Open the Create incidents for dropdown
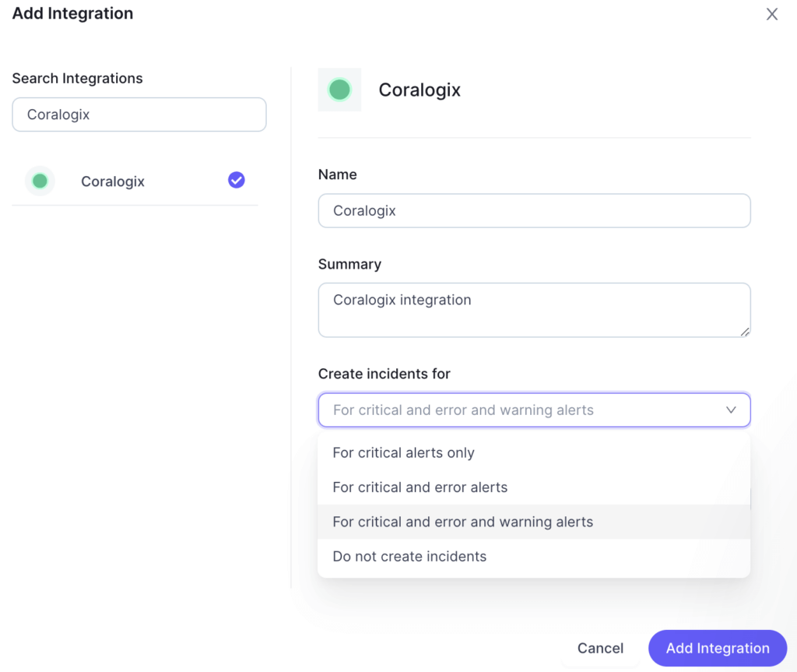 pyautogui.click(x=534, y=410)
